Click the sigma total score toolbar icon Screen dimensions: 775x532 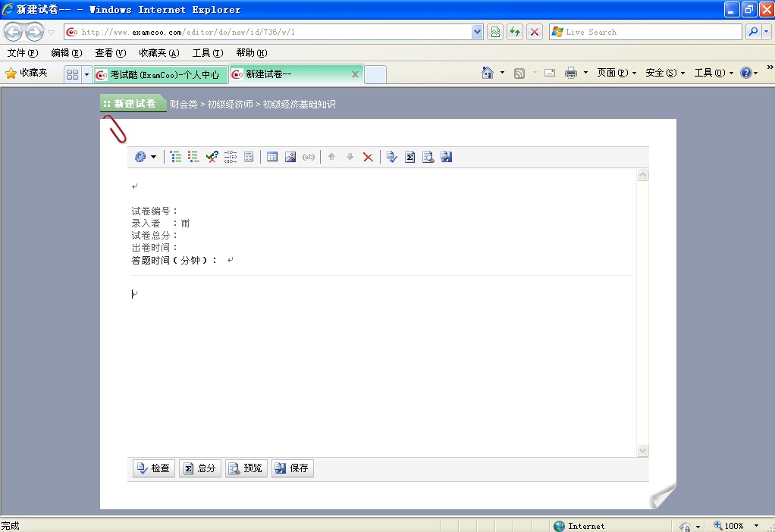[409, 157]
